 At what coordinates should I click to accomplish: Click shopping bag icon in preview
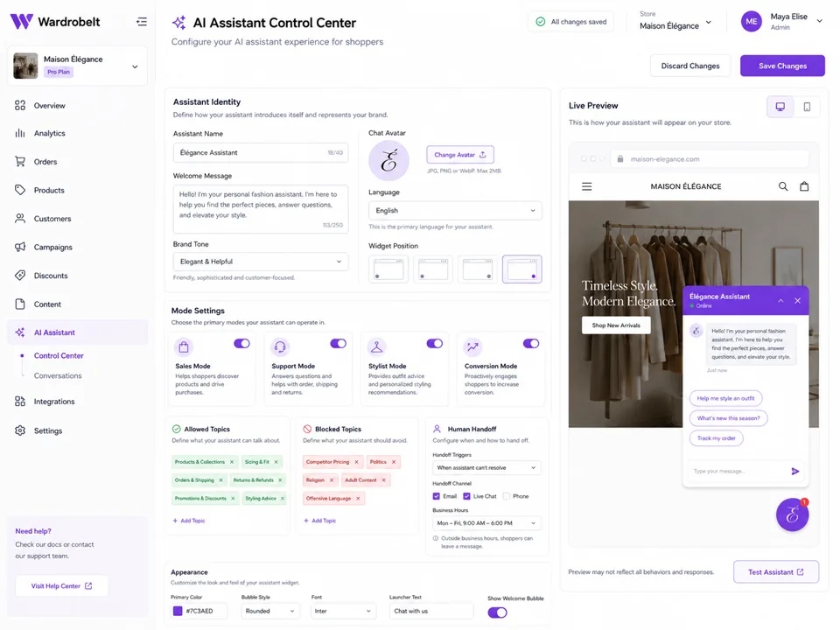click(804, 186)
